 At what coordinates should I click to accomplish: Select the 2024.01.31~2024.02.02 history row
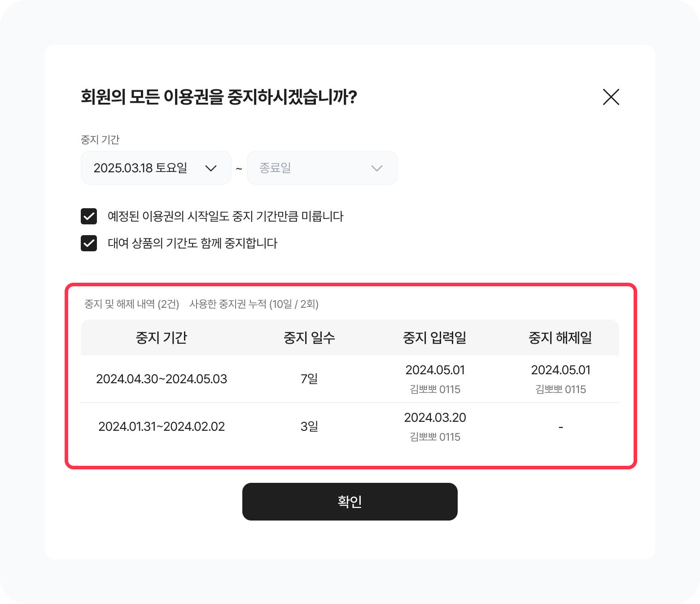pos(162,427)
